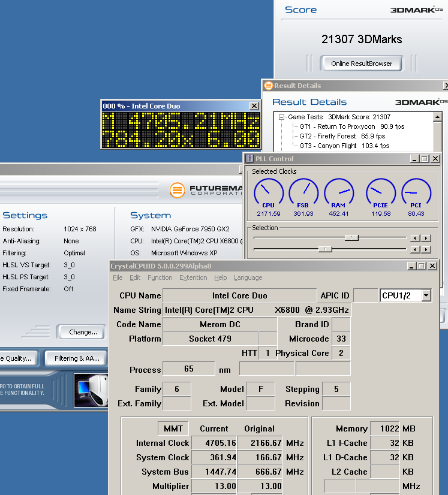
Task: Click left arrow of second Selection slider
Action: (x=415, y=250)
